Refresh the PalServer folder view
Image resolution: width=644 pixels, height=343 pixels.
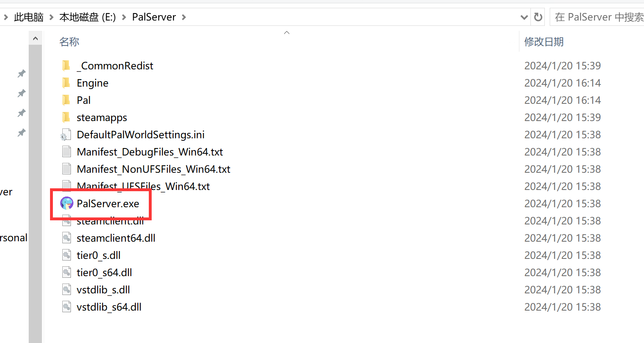tap(538, 17)
